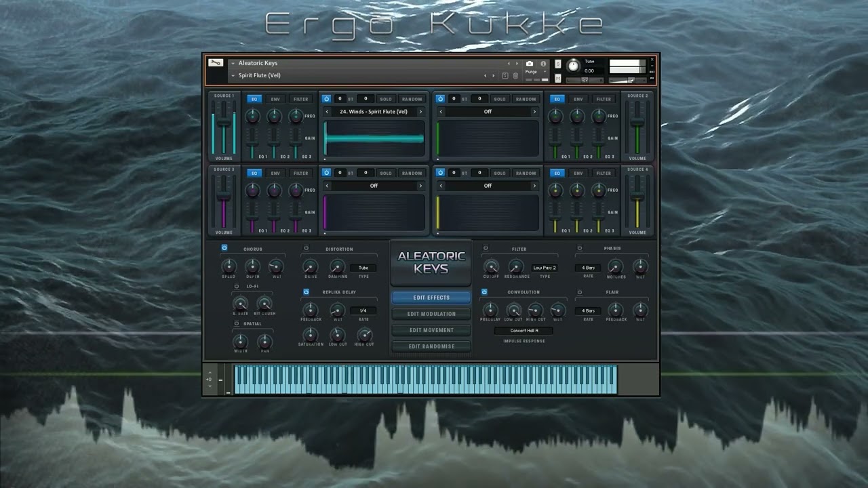Click the Edit Randomise button
The image size is (868, 488).
[x=431, y=346]
